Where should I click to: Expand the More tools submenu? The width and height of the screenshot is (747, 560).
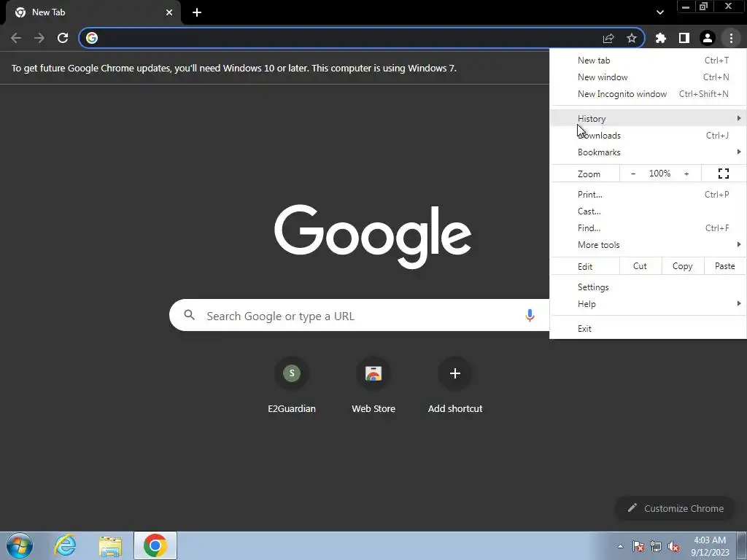[x=648, y=245]
